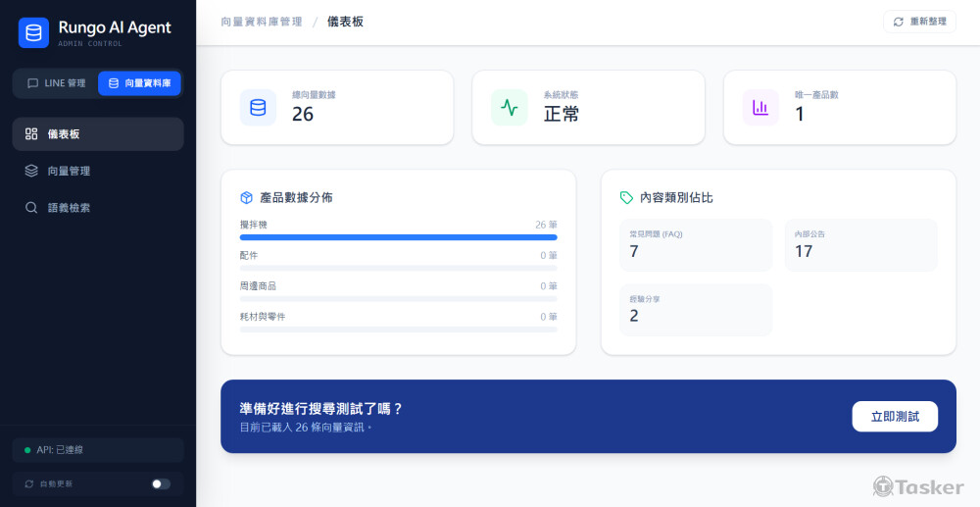Click the 常見問題 (FAQ) category tile
The width and height of the screenshot is (980, 507).
click(696, 244)
